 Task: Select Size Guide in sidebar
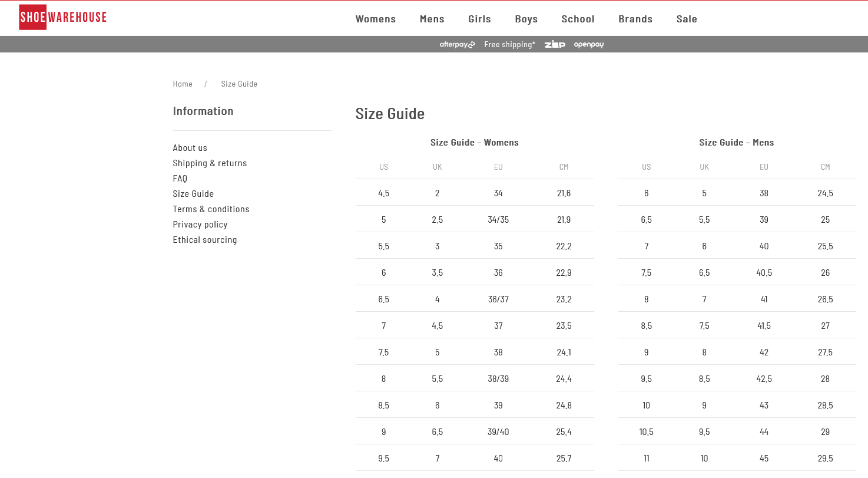point(193,194)
